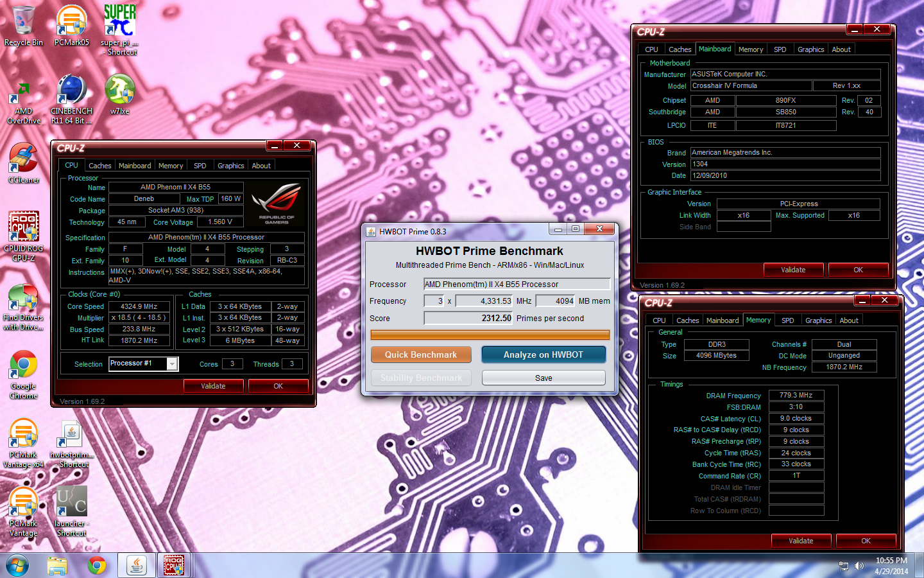
Task: Click OK in Mainboard CPU-Z window
Action: pyautogui.click(x=858, y=270)
